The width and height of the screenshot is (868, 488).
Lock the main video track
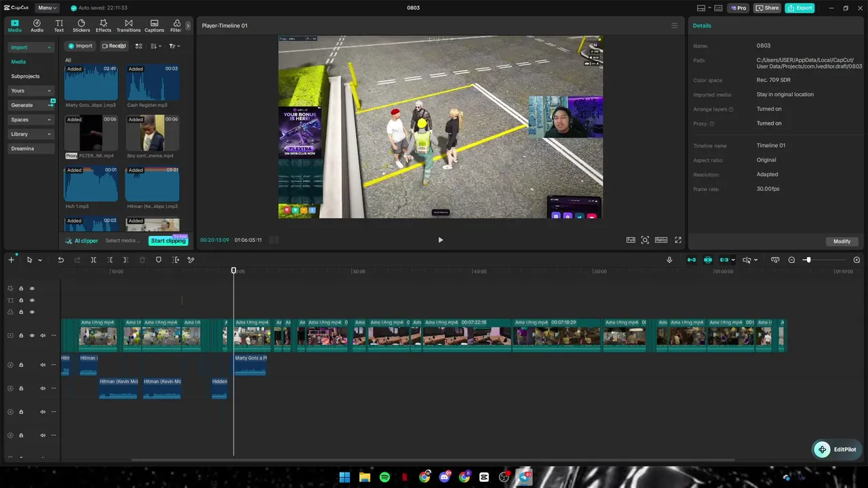click(x=21, y=335)
